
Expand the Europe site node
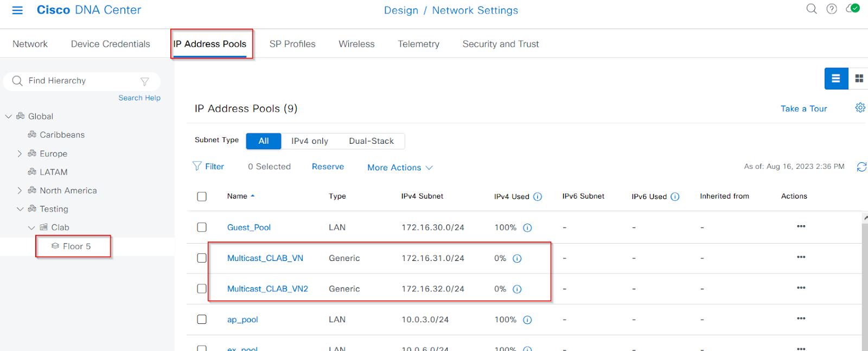pos(20,154)
